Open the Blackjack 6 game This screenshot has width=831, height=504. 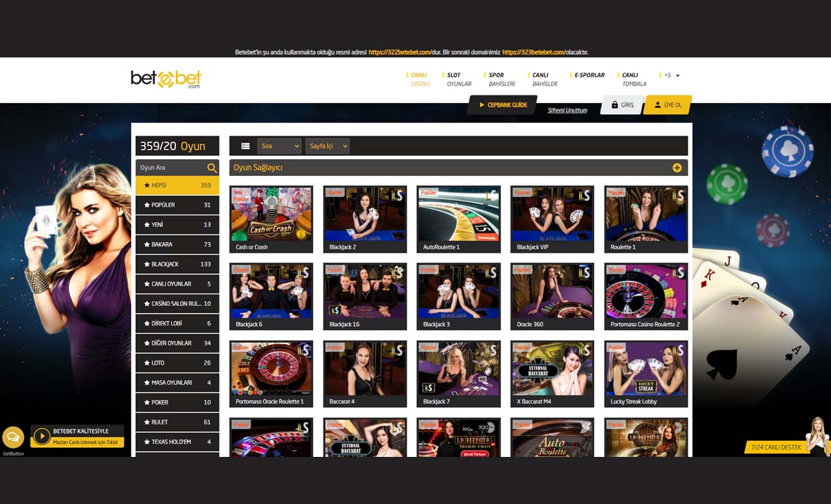pyautogui.click(x=271, y=296)
